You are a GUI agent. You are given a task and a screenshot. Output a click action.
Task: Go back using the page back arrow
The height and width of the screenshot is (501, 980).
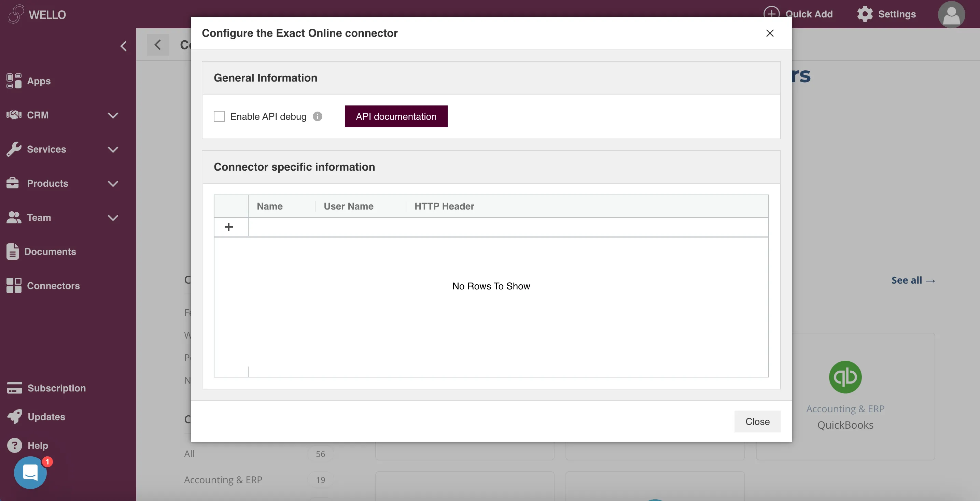point(158,44)
